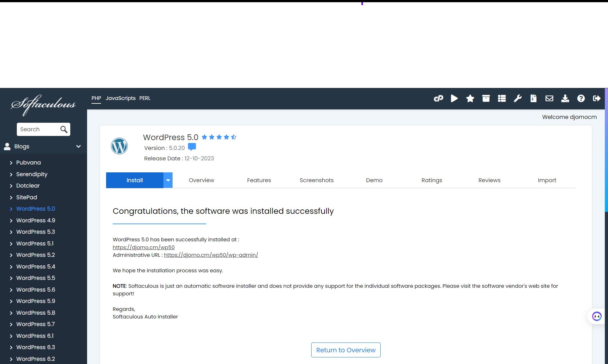The height and width of the screenshot is (364, 608).
Task: Collapse the Blogs category chevron
Action: (x=78, y=146)
